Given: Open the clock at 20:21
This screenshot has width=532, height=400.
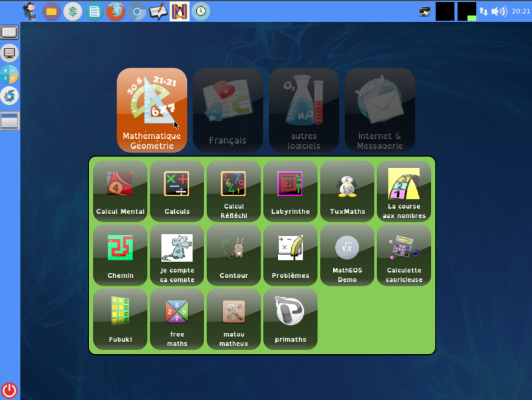Looking at the screenshot, I should pyautogui.click(x=521, y=11).
